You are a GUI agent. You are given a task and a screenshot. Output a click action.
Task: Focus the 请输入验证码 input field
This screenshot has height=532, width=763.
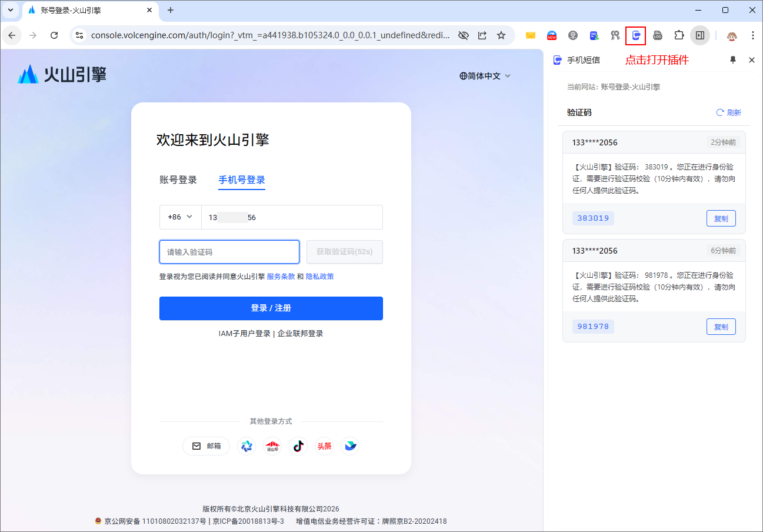pos(229,252)
